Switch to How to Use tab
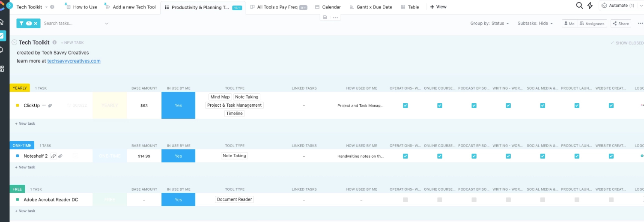Image resolution: width=644 pixels, height=222 pixels. tap(81, 7)
